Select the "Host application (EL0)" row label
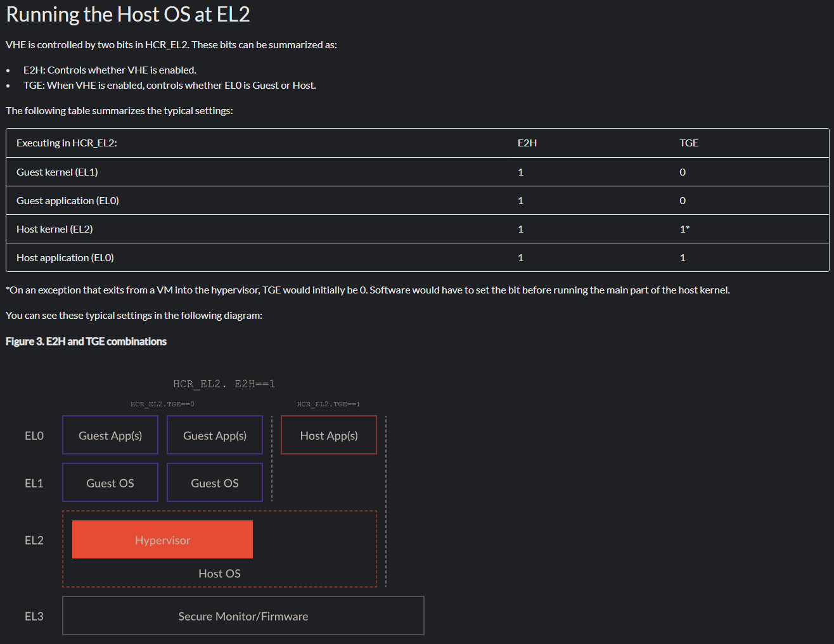The image size is (834, 644). pyautogui.click(x=65, y=258)
